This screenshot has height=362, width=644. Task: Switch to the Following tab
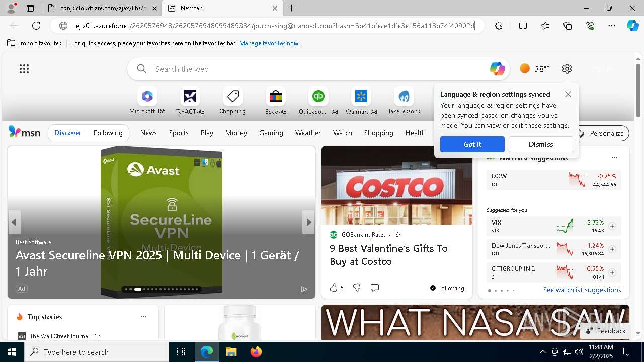coord(108,133)
